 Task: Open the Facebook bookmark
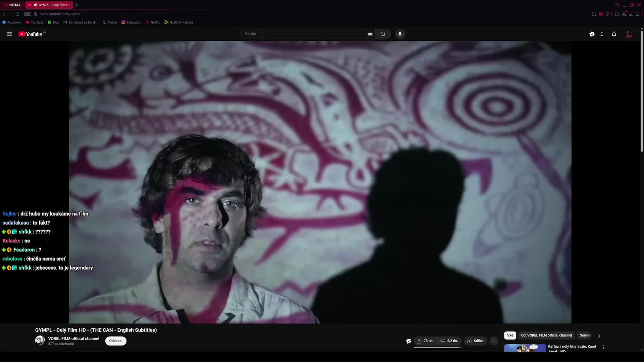(12, 22)
